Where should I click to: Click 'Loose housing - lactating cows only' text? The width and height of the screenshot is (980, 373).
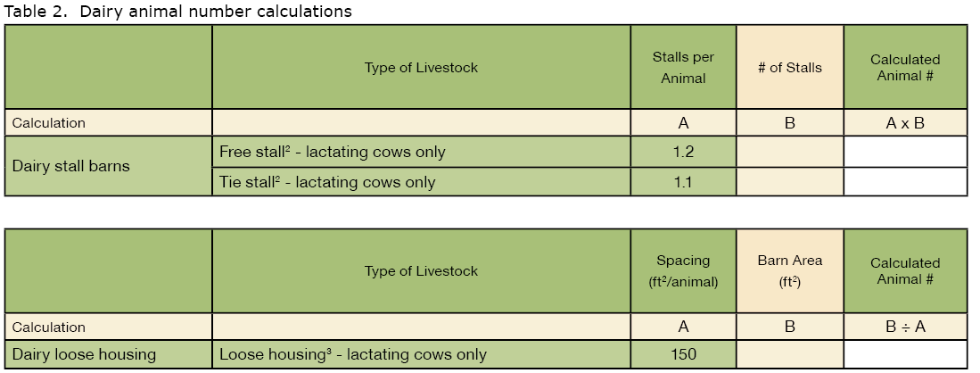pos(352,354)
